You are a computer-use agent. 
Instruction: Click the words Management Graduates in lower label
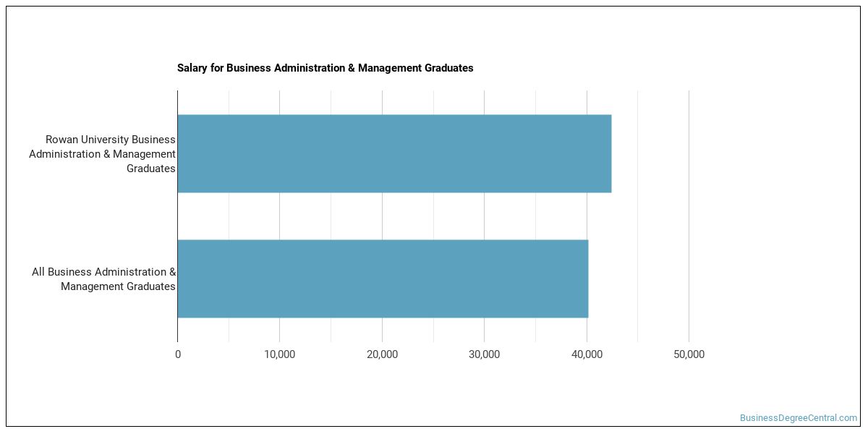coord(118,286)
